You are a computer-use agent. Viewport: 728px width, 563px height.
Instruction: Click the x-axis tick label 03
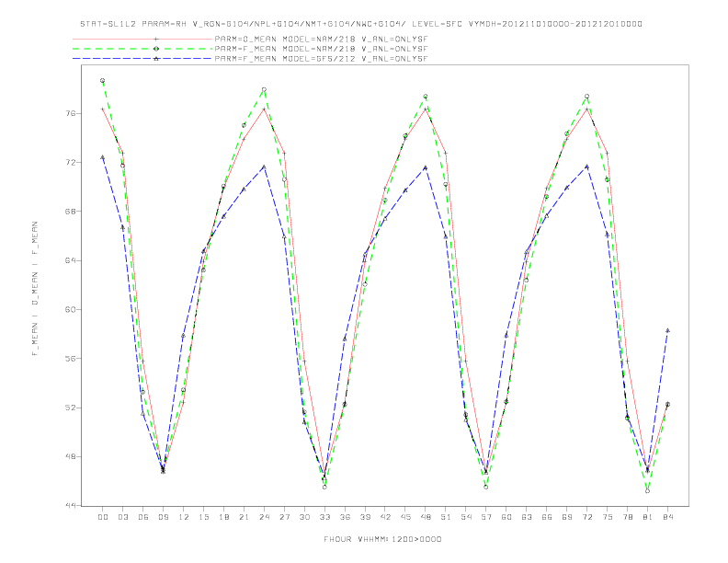(x=122, y=517)
